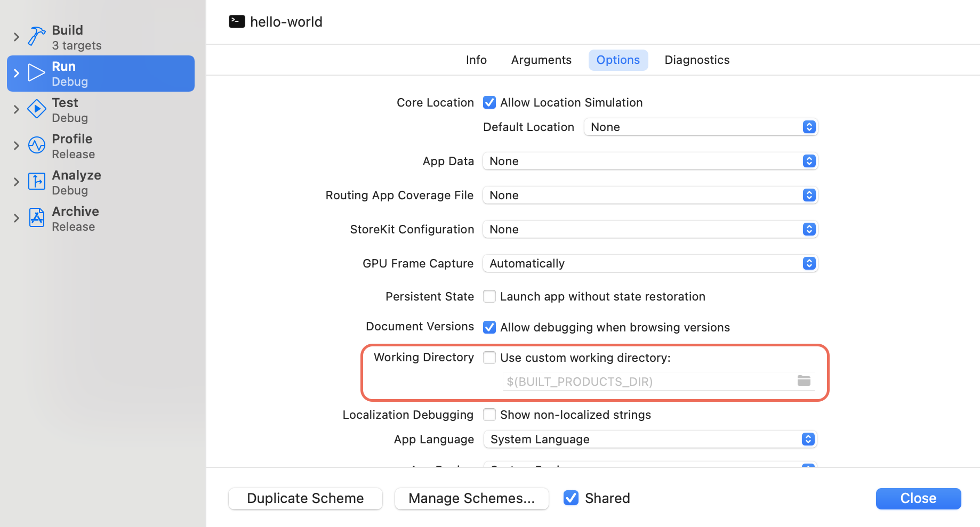Switch to the Arguments tab
This screenshot has height=527, width=980.
coord(541,60)
